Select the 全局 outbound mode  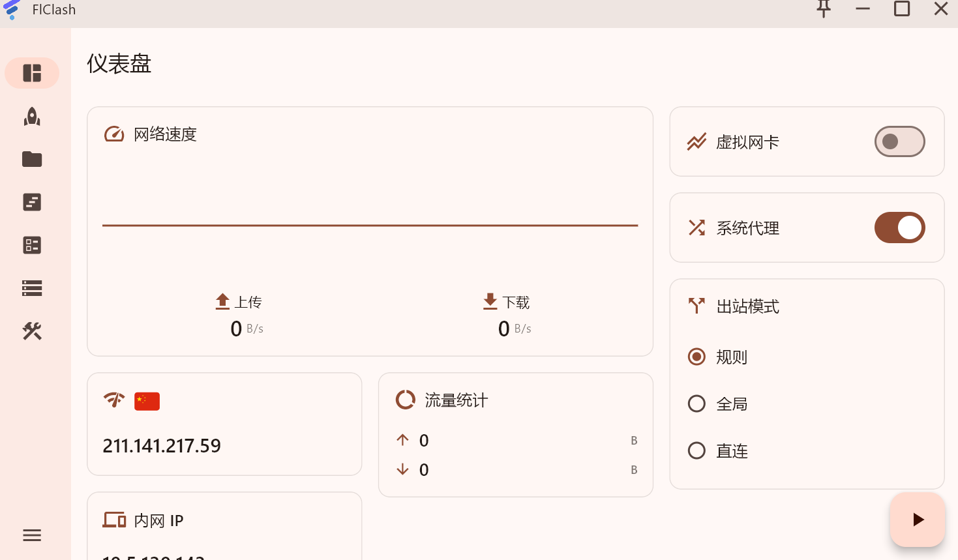pos(697,404)
